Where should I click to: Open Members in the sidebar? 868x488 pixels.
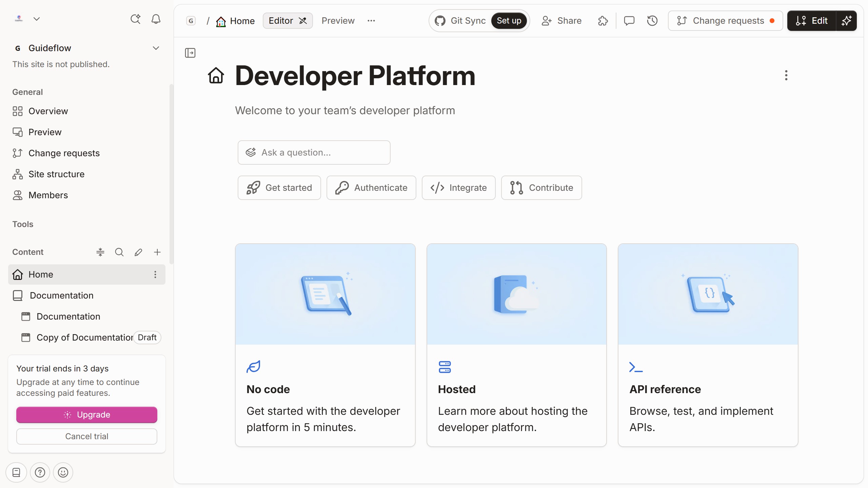point(87,195)
